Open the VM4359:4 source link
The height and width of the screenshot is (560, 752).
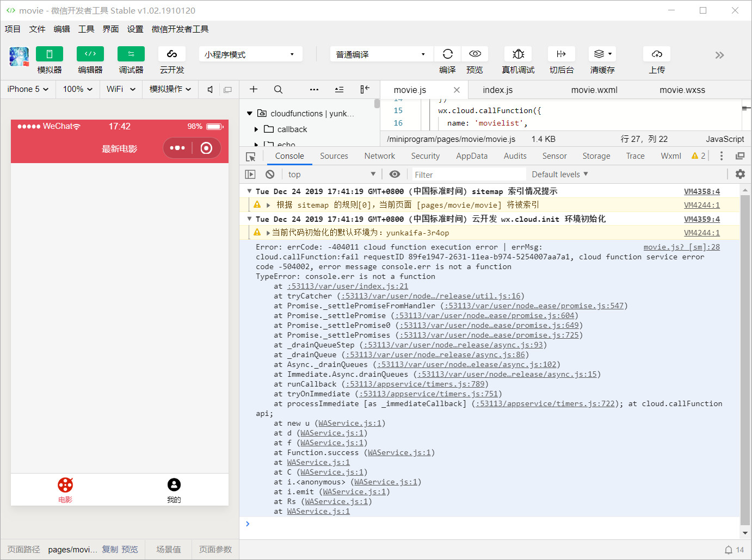tap(702, 219)
